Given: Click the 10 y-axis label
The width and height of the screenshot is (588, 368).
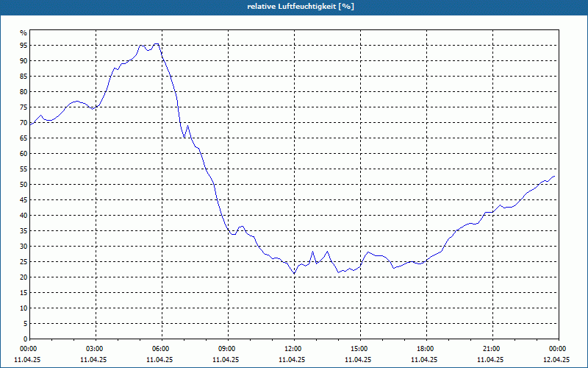Looking at the screenshot, I should click(24, 308).
